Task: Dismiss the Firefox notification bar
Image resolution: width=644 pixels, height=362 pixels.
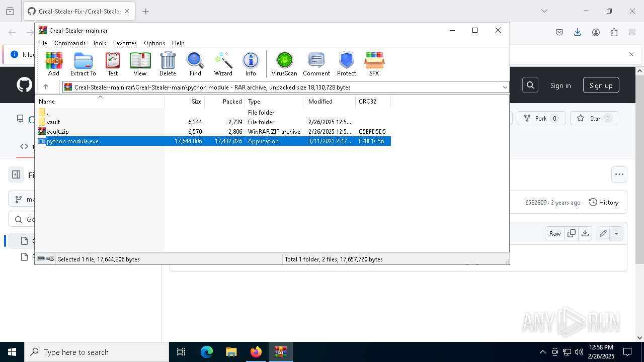Action: (631, 54)
